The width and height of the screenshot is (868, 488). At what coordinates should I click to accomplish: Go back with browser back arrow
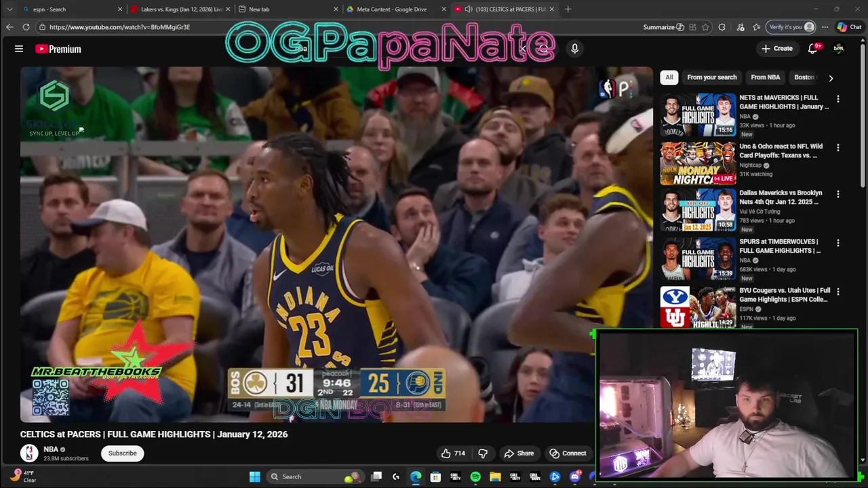coord(9,27)
